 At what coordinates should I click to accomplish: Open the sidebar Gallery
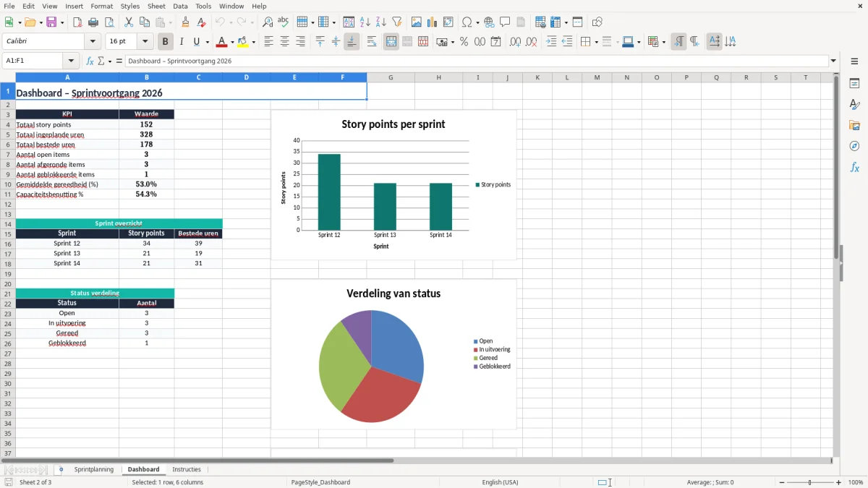tap(854, 125)
